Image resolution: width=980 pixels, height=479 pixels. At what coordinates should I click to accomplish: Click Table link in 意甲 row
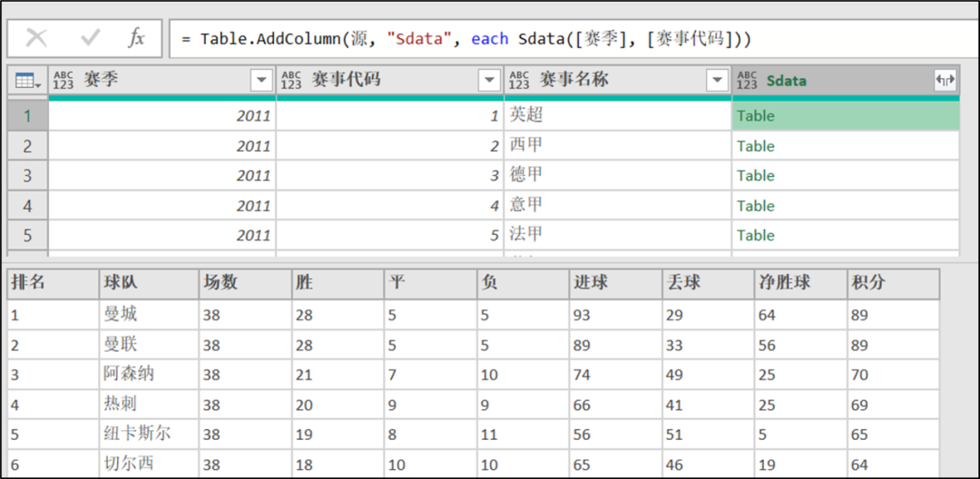tap(756, 205)
